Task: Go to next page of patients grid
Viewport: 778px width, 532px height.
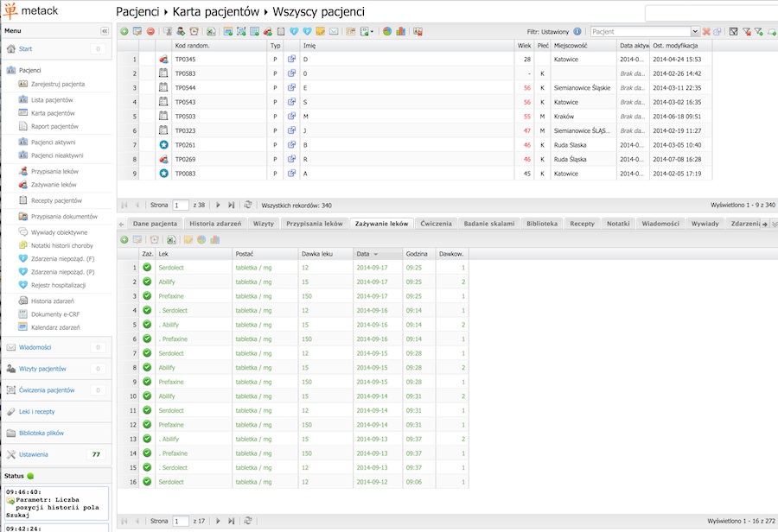Action: pyautogui.click(x=218, y=205)
